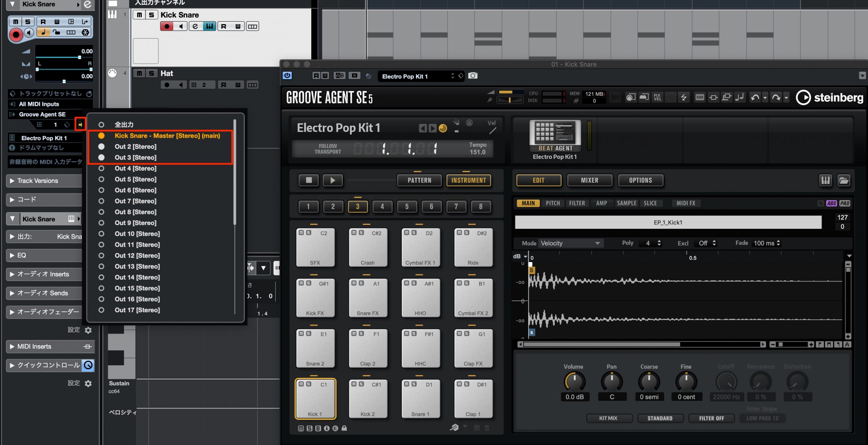Solo the Kick Snare track
The width and height of the screenshot is (868, 445).
[152, 15]
